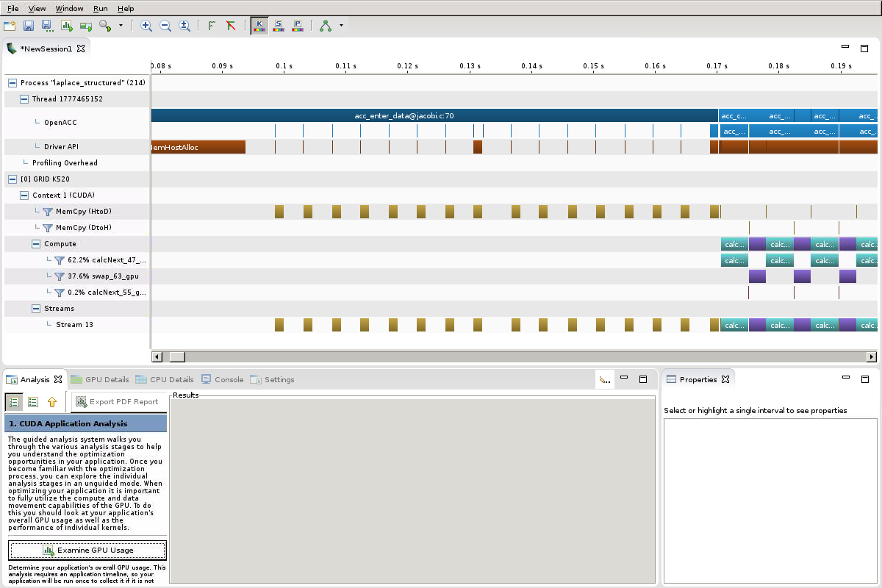Collapse the Streams tree row
Viewport: 882px width, 588px height.
coord(36,309)
